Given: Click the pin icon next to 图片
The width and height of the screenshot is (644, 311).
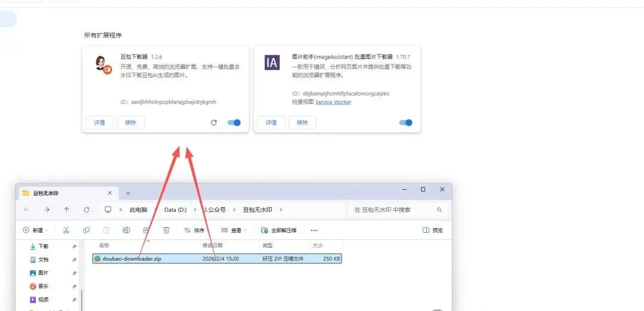Looking at the screenshot, I should pyautogui.click(x=75, y=273).
